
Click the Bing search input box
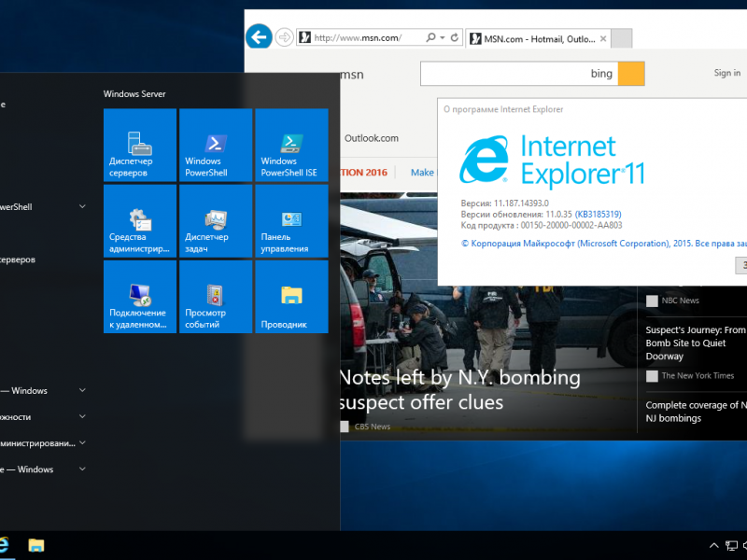pyautogui.click(x=519, y=74)
